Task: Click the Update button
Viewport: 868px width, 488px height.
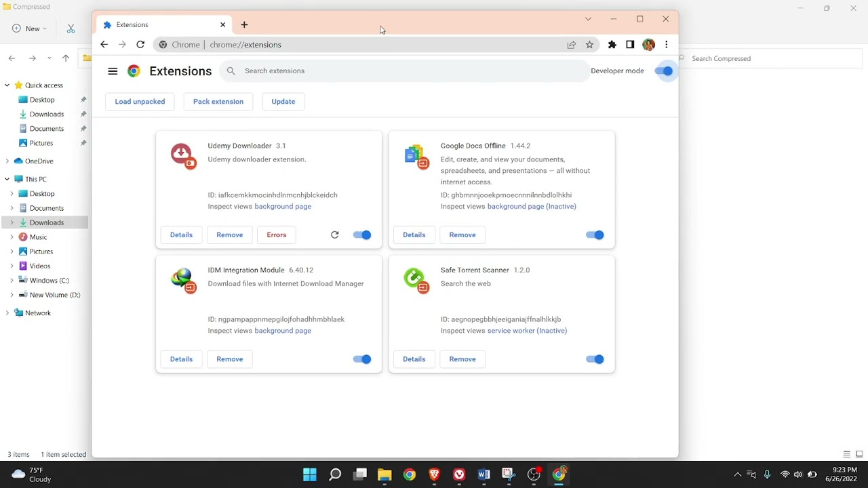Action: tap(283, 102)
